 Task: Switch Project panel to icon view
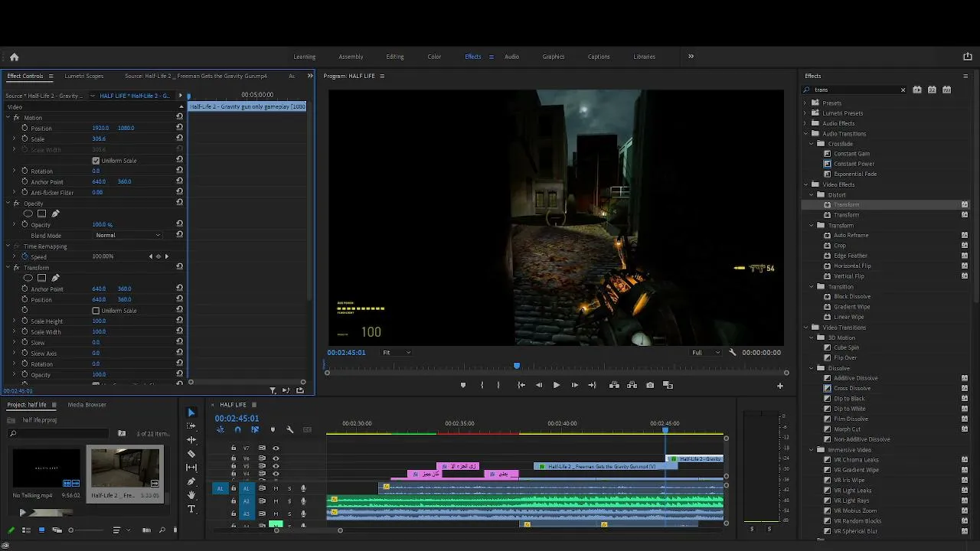(41, 530)
